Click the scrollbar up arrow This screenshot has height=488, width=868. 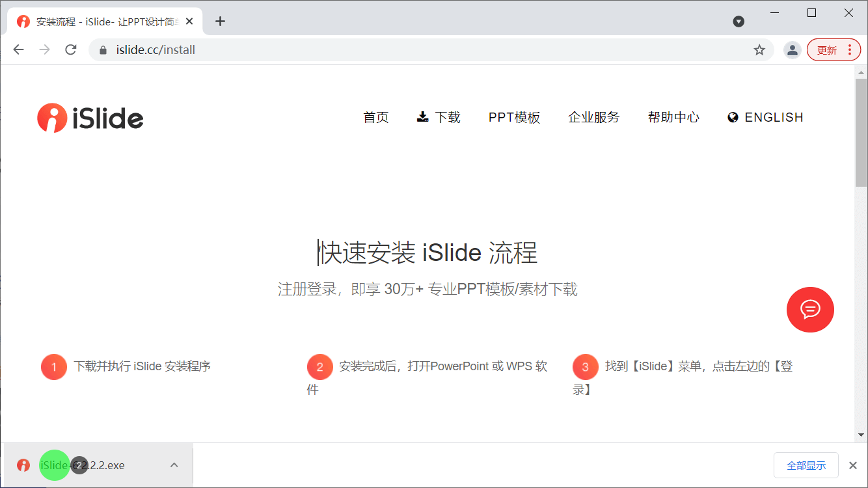coord(861,72)
